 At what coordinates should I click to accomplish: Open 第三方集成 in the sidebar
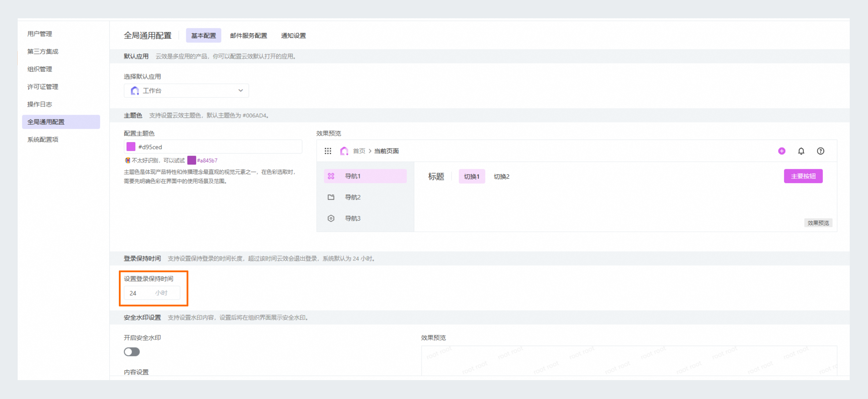[43, 51]
